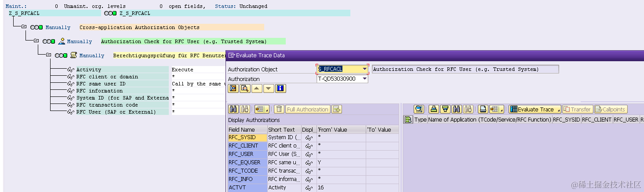Click the Y value in RFC_EQUSER row
Viewport: 644px width, 192px height.
[320, 162]
